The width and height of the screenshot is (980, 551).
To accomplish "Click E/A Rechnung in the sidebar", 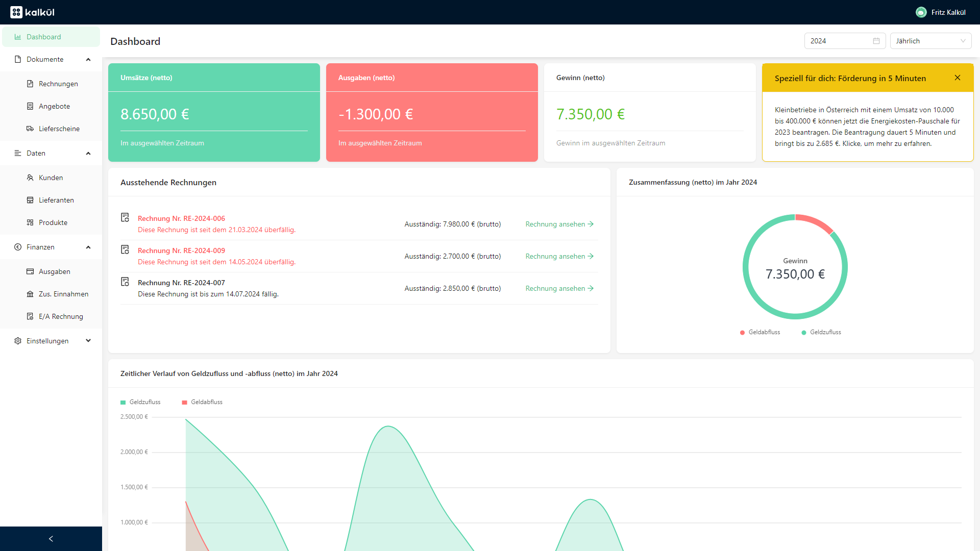I will 60,316.
